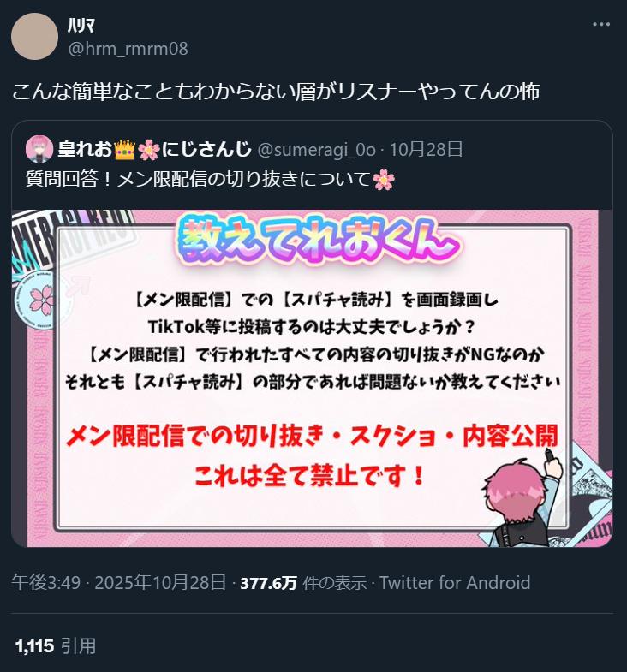Open the three-dot more options menu
The image size is (627, 672).
(x=601, y=25)
